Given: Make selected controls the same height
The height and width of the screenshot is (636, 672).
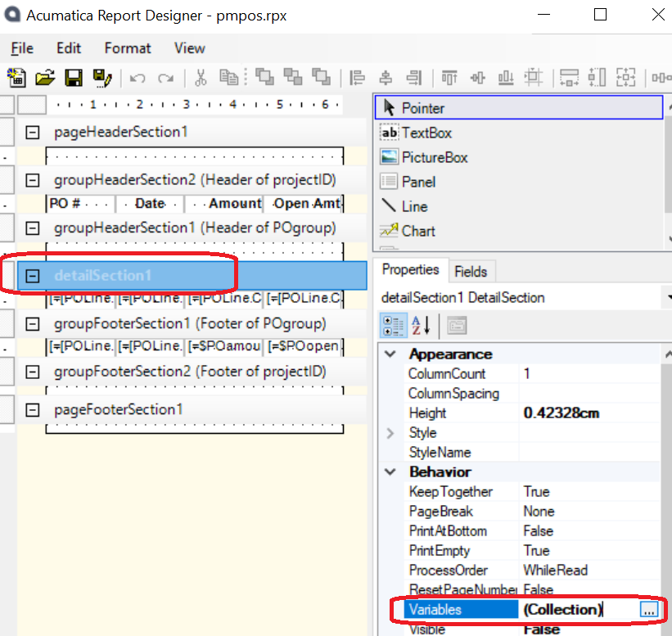Looking at the screenshot, I should (597, 78).
